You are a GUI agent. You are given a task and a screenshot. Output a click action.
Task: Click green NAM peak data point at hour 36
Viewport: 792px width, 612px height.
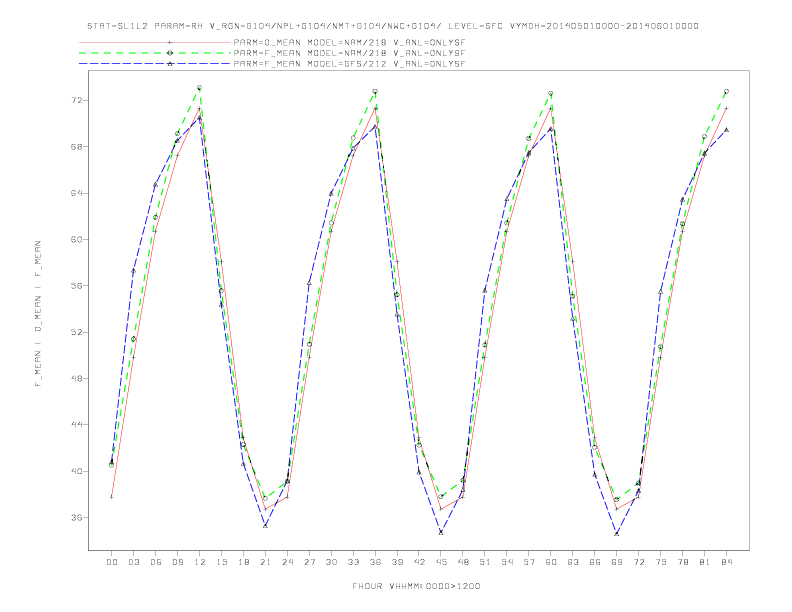(x=375, y=91)
